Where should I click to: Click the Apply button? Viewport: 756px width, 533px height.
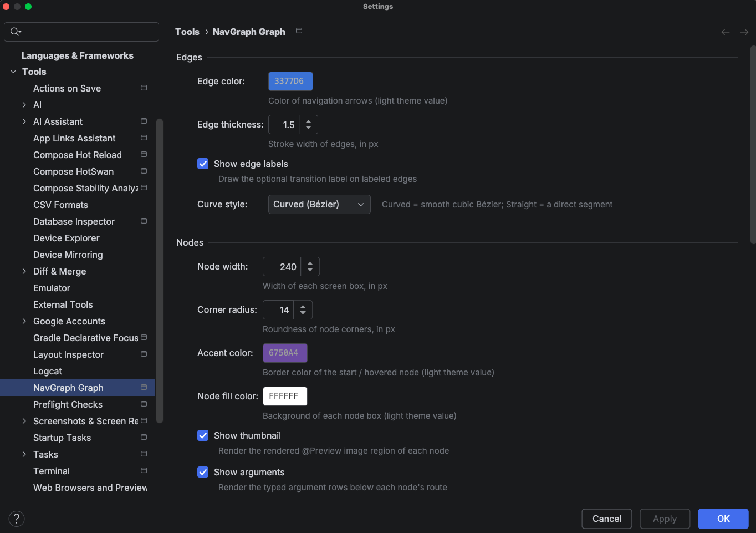[665, 519]
